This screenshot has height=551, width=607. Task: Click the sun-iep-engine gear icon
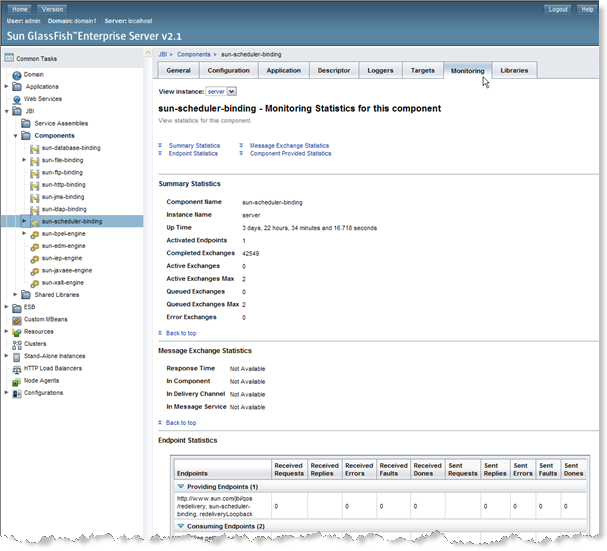(35, 259)
